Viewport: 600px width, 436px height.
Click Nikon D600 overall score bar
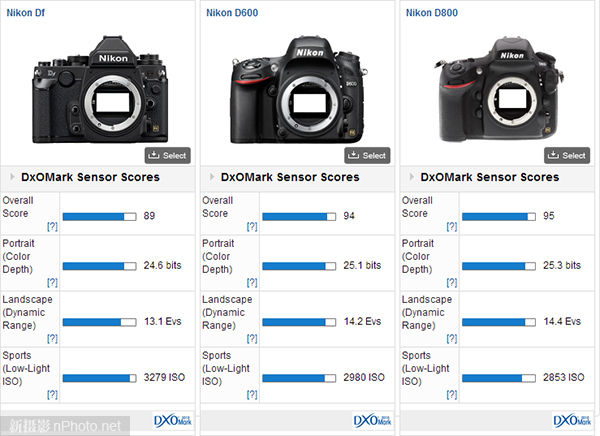click(x=299, y=217)
